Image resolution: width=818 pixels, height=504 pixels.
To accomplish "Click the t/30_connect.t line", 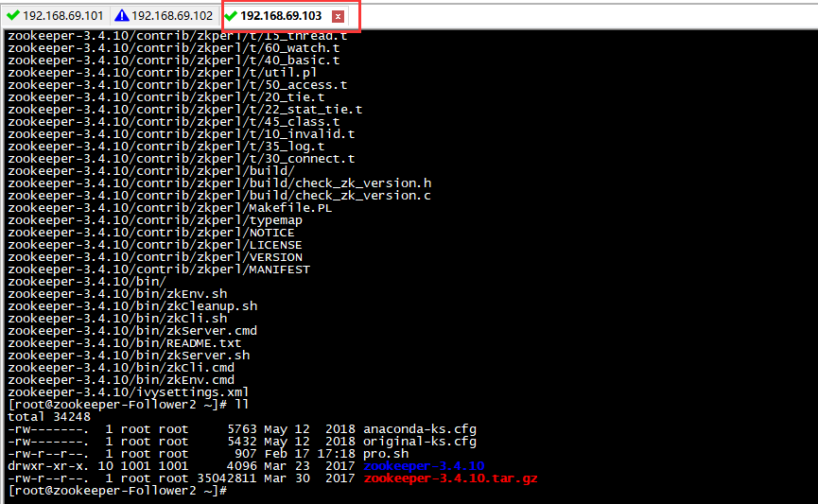I will point(182,159).
